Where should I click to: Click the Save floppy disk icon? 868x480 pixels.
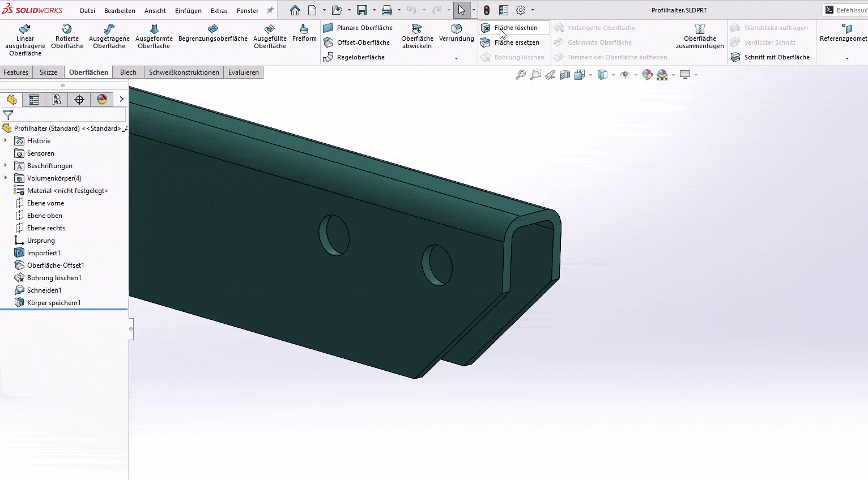pyautogui.click(x=362, y=10)
